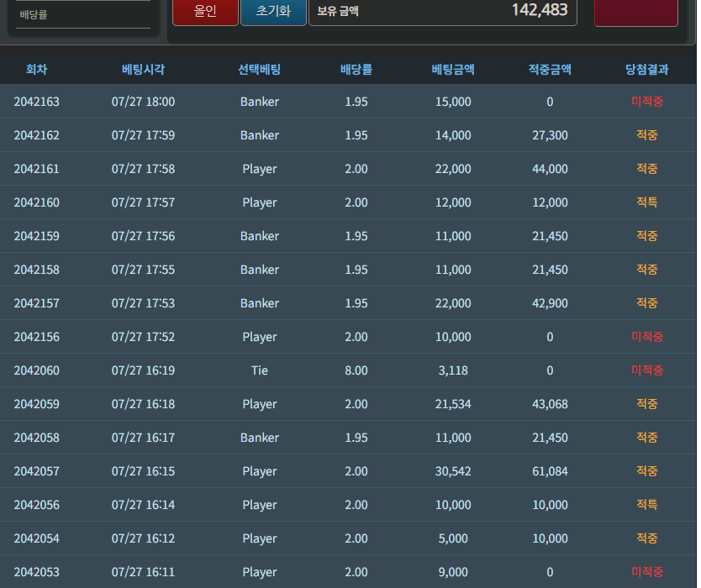This screenshot has width=701, height=588.
Task: Click round number 2042163
Action: [x=37, y=102]
